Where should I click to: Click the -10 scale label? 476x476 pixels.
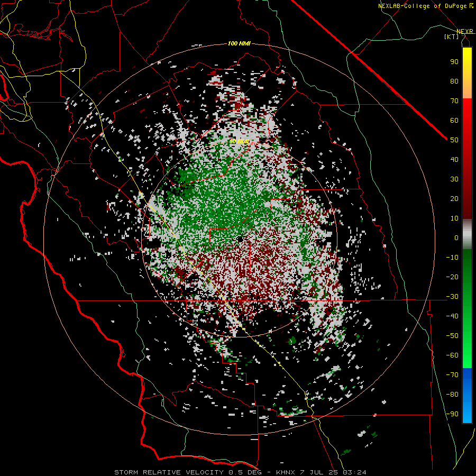click(452, 258)
